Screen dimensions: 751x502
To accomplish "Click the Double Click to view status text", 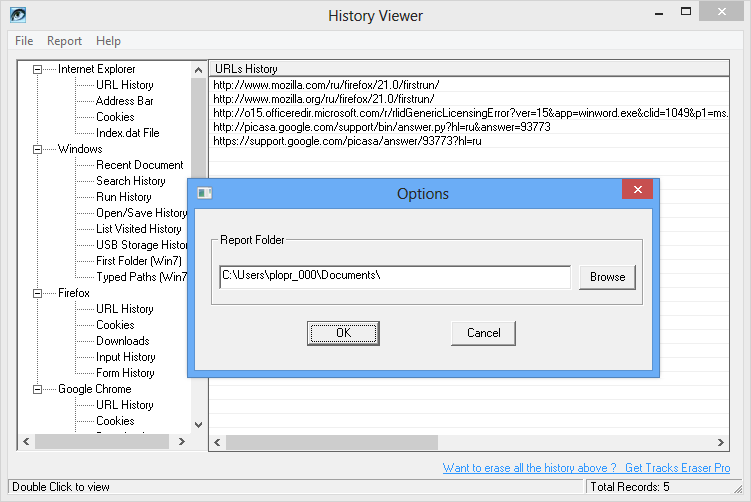I will tap(61, 487).
